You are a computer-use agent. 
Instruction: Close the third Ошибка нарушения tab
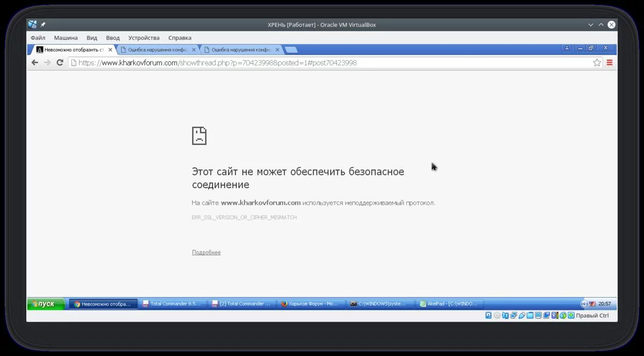pyautogui.click(x=277, y=50)
